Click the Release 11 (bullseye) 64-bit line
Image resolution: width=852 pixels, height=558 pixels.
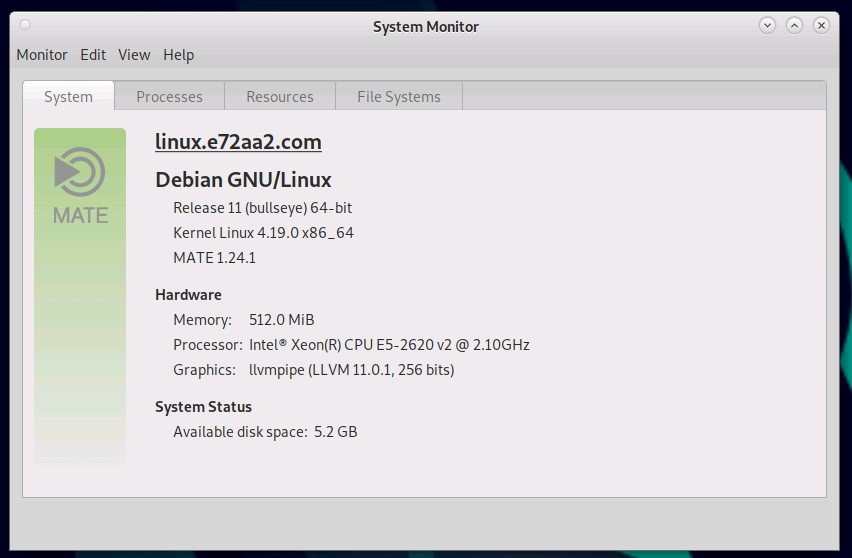click(262, 208)
